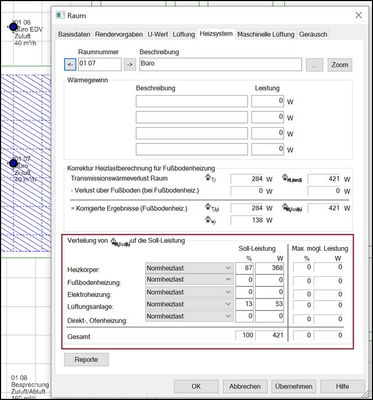This screenshot has height=400, width=373.
Task: Click the ... browse button beside Beschreibung
Action: pos(315,65)
